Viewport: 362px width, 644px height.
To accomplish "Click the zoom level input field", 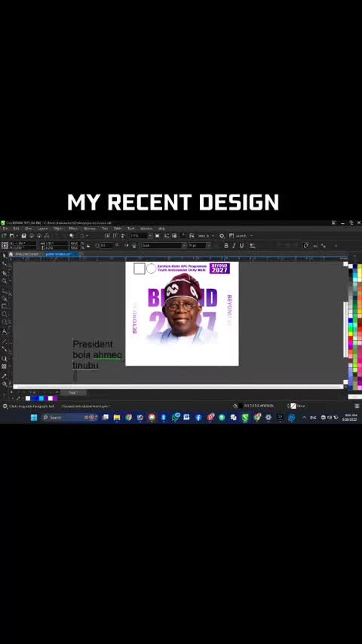I will click(139, 236).
